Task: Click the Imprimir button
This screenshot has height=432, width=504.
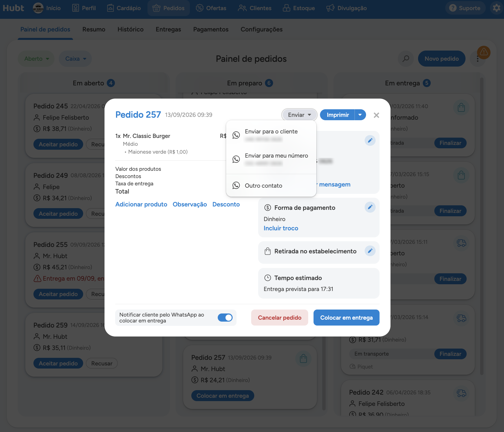Action: tap(337, 115)
